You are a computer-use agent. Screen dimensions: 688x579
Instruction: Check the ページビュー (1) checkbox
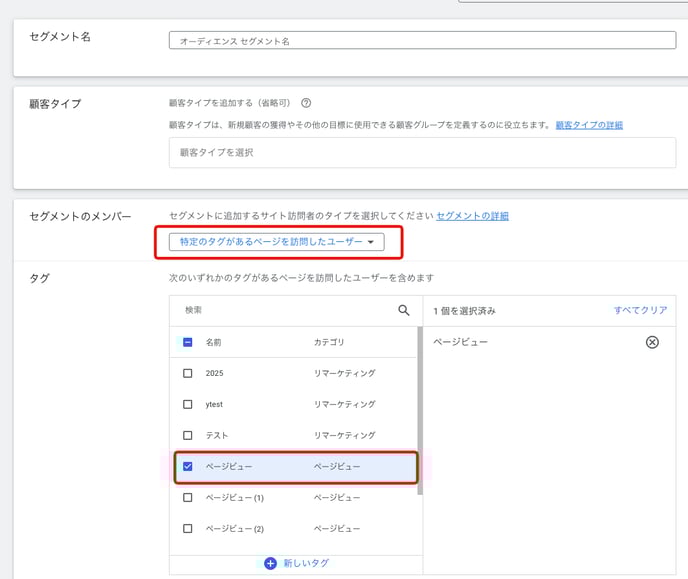pos(187,497)
